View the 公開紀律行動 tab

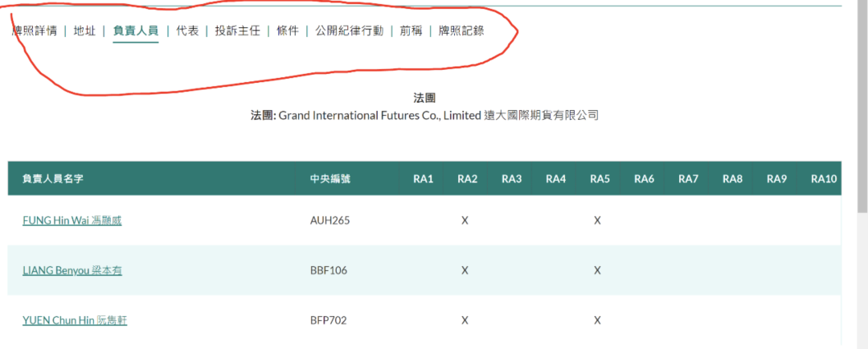tap(350, 31)
